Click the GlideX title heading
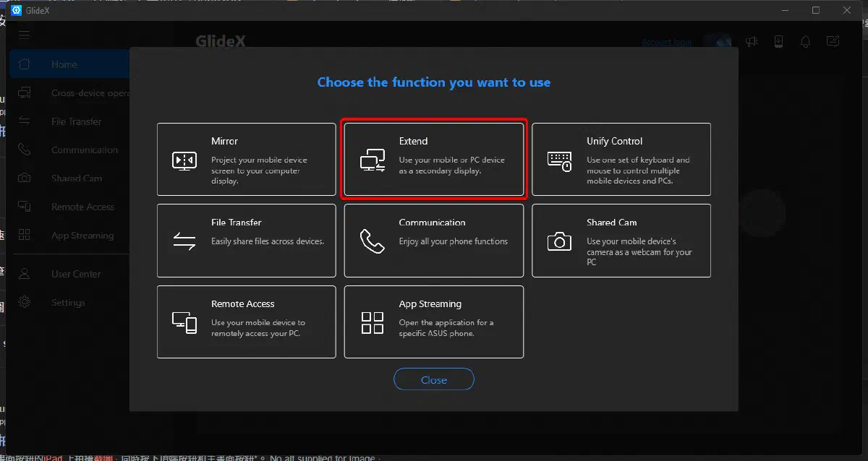The height and width of the screenshot is (461, 868). (x=221, y=41)
